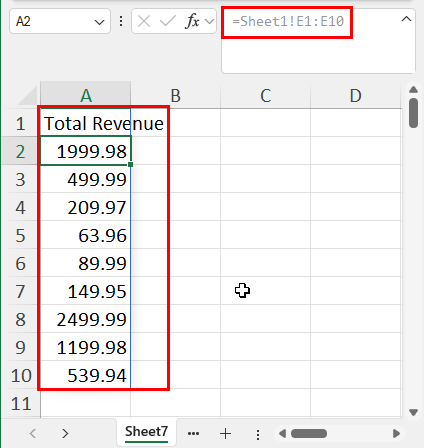
Task: Go to previous sheet with left chevron
Action: (x=33, y=433)
